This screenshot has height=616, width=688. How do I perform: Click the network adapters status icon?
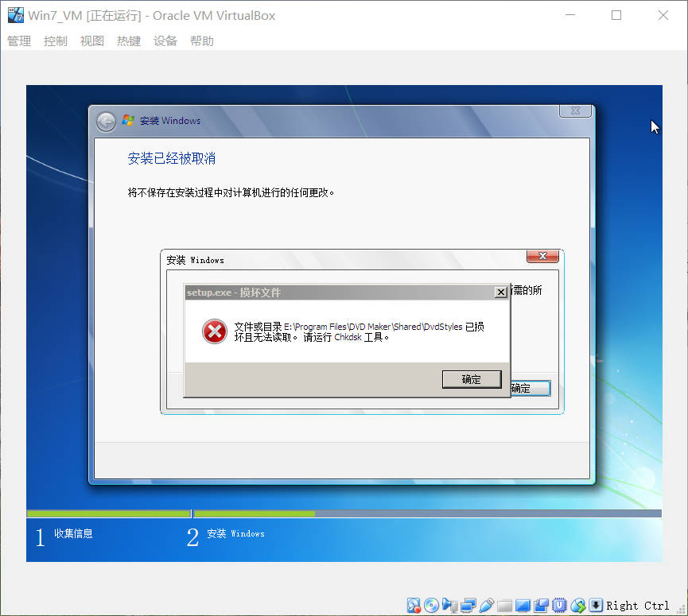click(x=468, y=606)
